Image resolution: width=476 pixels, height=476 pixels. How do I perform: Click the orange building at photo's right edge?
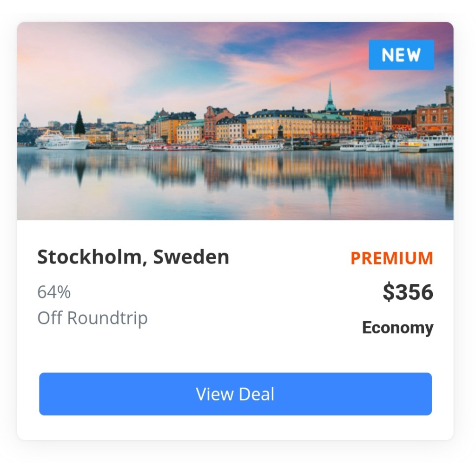(435, 117)
